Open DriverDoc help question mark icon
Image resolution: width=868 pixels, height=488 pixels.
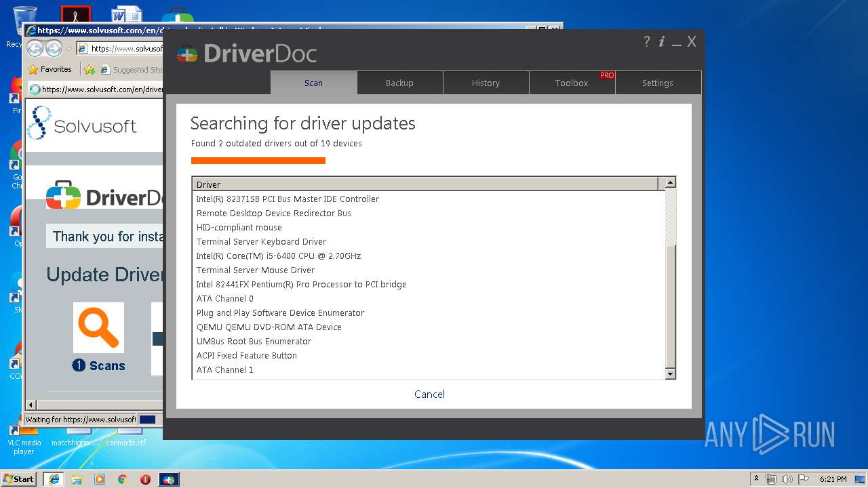click(x=647, y=41)
